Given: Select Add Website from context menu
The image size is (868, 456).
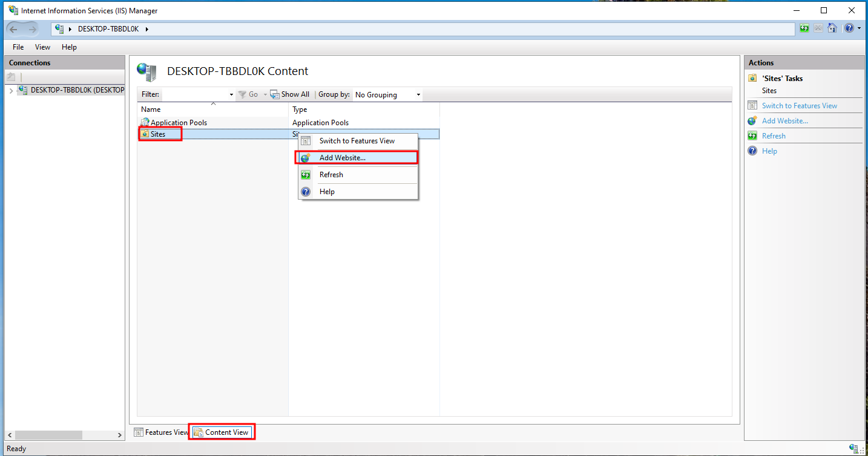Looking at the screenshot, I should pyautogui.click(x=342, y=158).
